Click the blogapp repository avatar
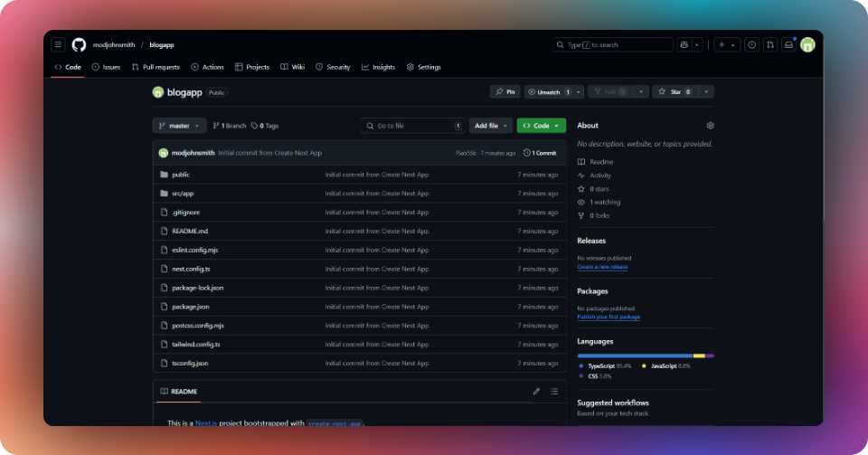The image size is (868, 455). tap(157, 92)
